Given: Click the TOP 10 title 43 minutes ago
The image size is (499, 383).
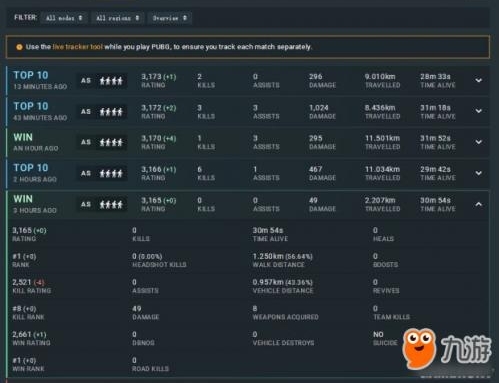Looking at the screenshot, I should [31, 106].
